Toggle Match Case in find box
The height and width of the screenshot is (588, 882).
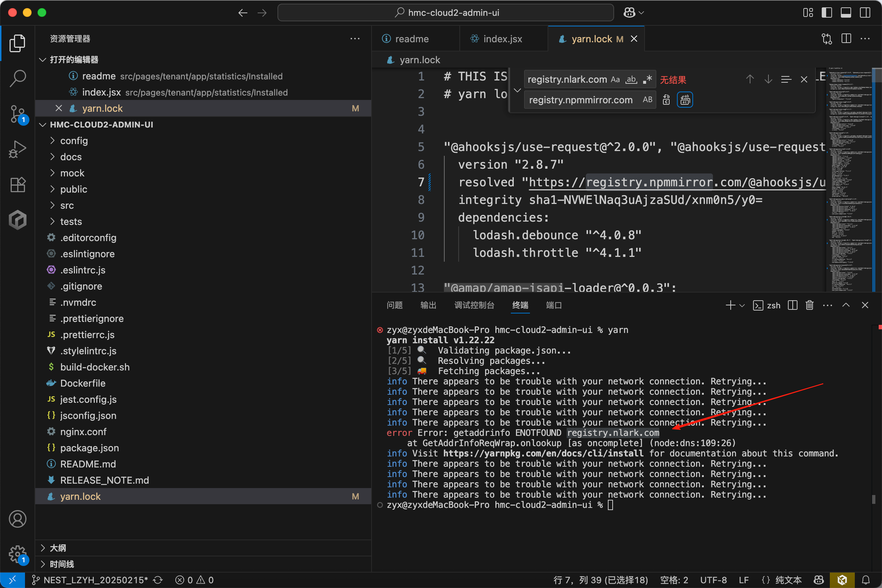tap(615, 79)
